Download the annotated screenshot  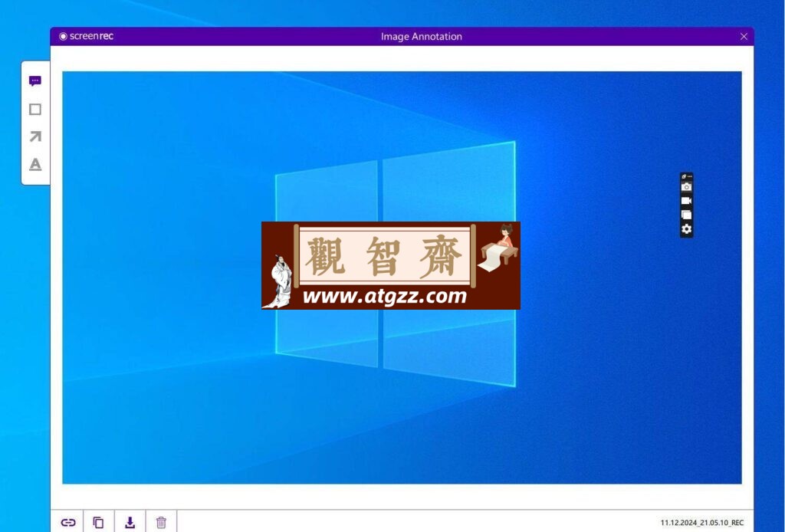point(130,523)
